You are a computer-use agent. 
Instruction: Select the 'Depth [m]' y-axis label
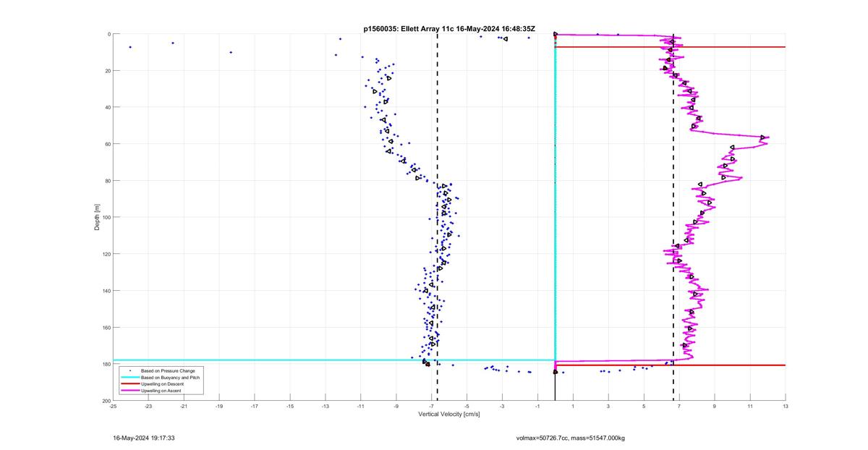pos(97,217)
